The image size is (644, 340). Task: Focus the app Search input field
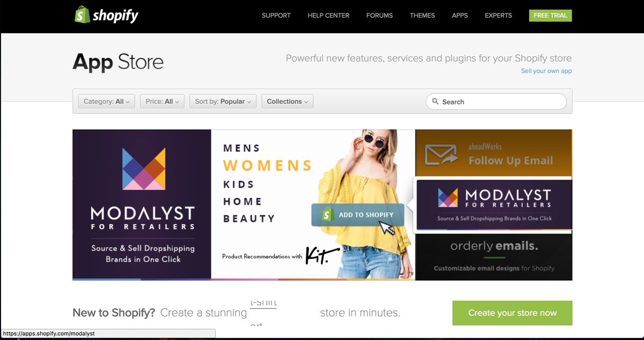point(496,101)
